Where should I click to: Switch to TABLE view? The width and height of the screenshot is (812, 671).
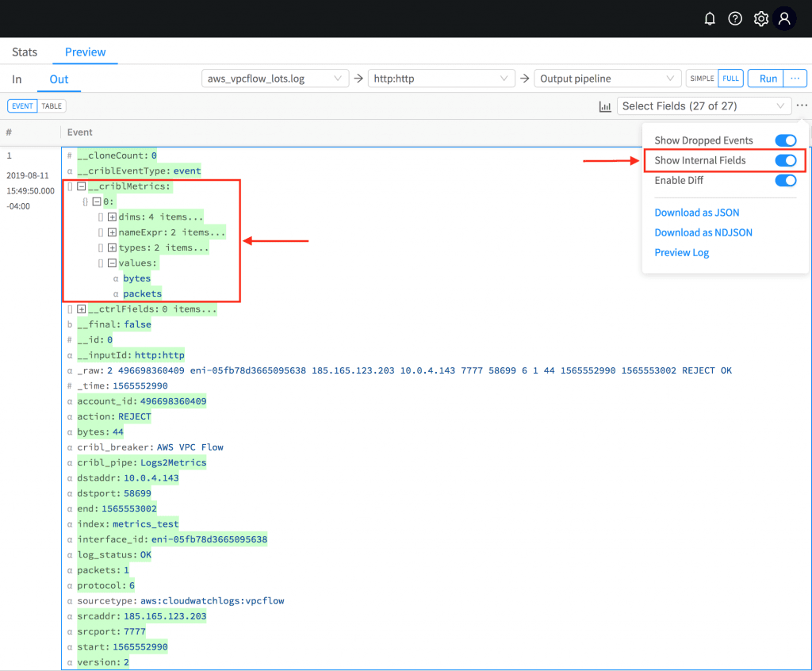[52, 105]
